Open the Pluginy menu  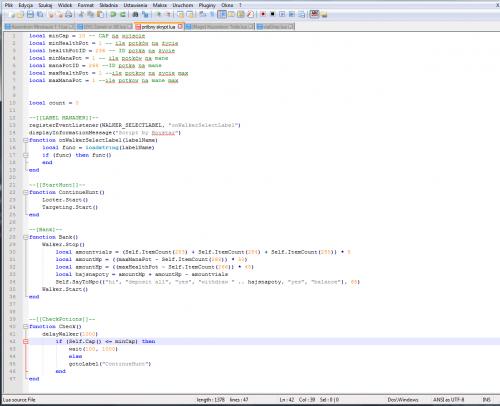(x=207, y=5)
